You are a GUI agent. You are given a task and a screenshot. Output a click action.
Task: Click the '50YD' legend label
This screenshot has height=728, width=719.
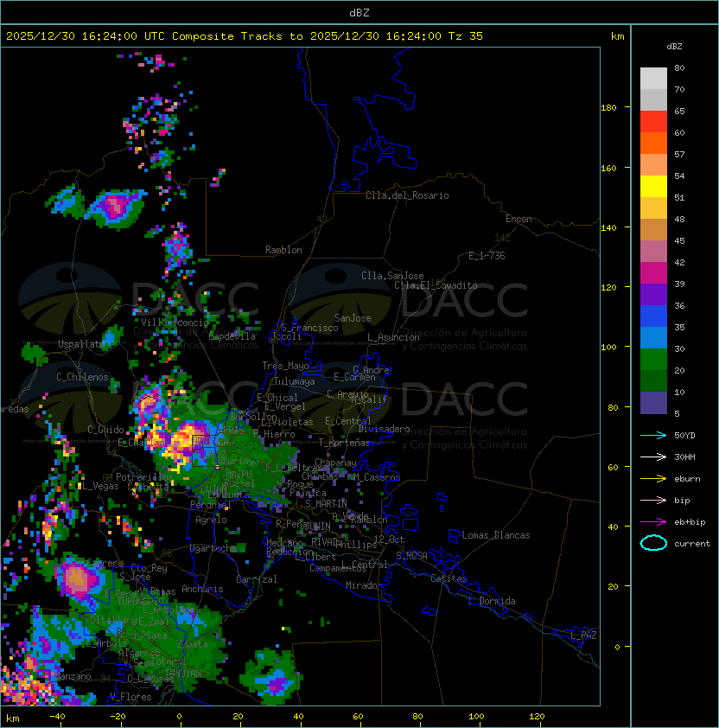coord(684,436)
